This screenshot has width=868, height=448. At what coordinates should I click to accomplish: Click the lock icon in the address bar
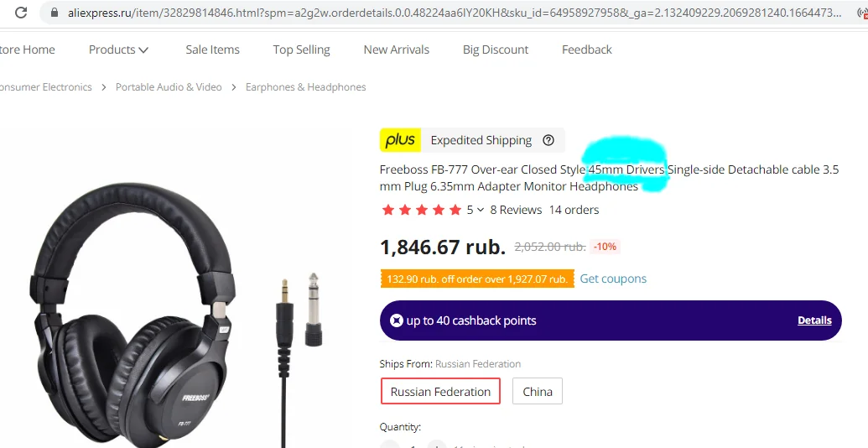pyautogui.click(x=55, y=13)
